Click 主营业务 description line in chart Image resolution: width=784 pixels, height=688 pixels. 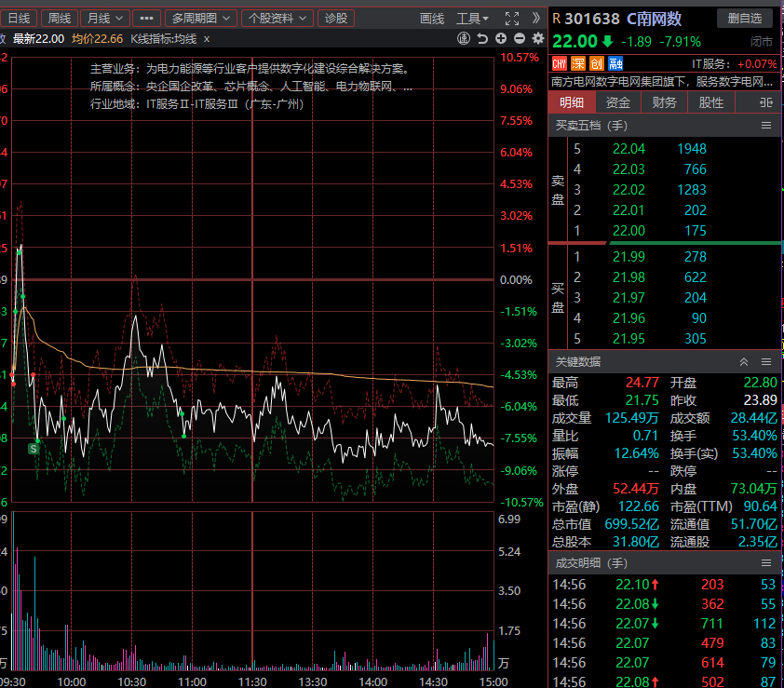click(x=250, y=69)
